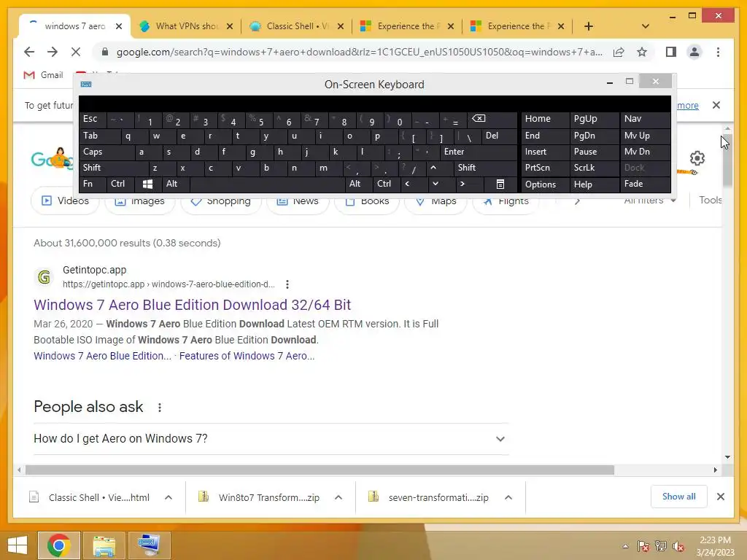Open On-Screen Keyboard Options

tap(545, 184)
